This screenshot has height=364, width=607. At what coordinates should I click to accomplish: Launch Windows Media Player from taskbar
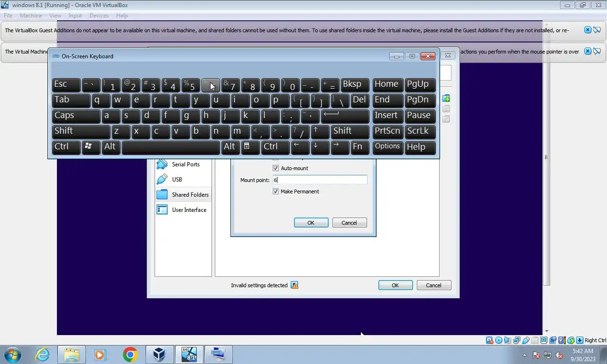point(100,355)
